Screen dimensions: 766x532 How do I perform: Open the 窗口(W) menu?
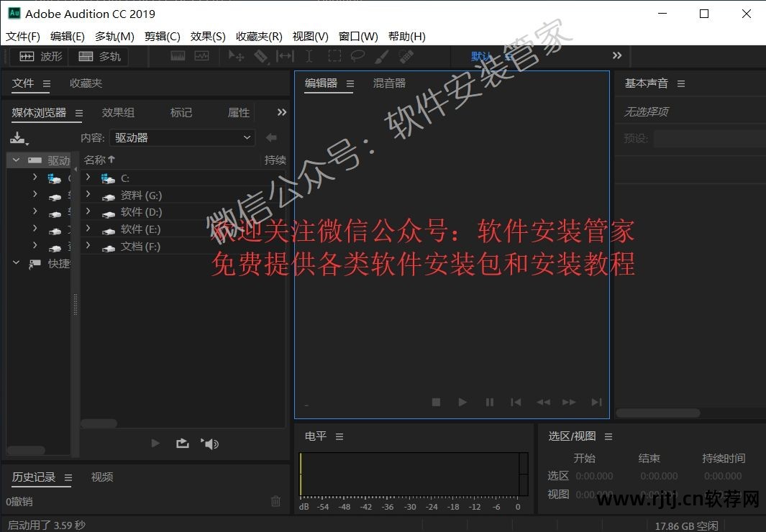(x=358, y=37)
